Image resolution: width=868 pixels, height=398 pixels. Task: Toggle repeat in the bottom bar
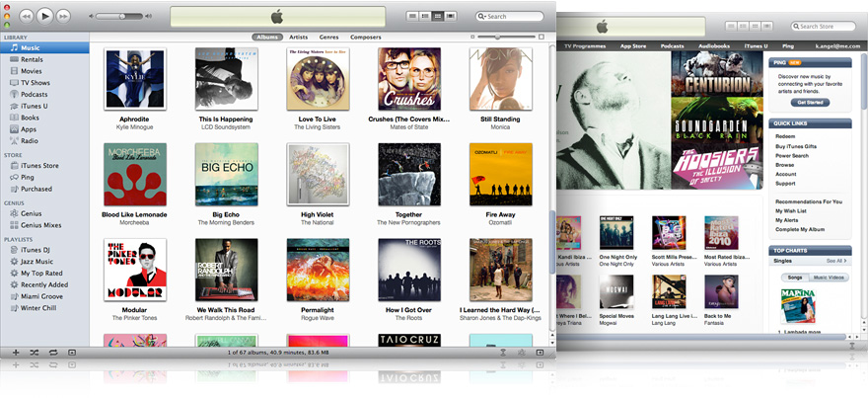[53, 352]
